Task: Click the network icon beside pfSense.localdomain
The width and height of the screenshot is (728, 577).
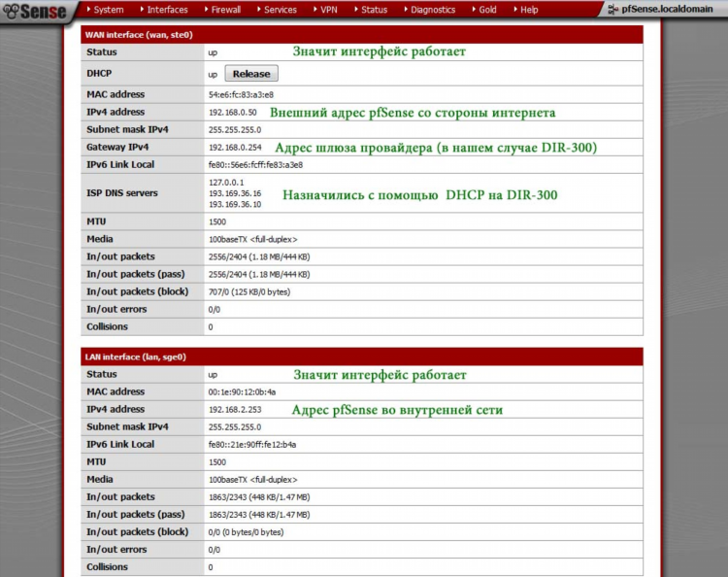Action: [612, 10]
